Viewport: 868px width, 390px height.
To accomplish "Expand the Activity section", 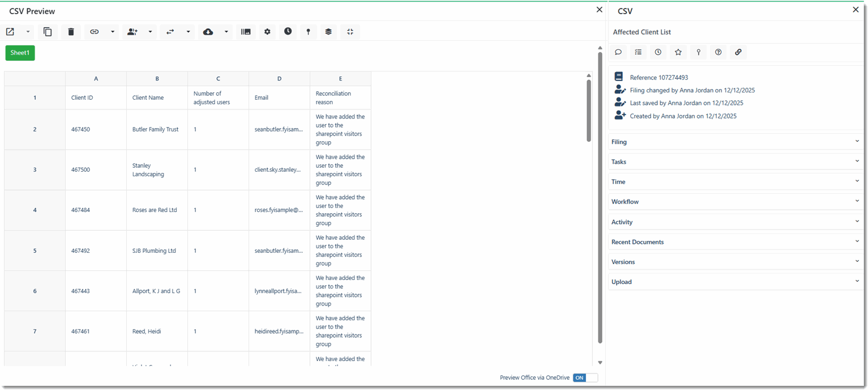I will tap(736, 222).
